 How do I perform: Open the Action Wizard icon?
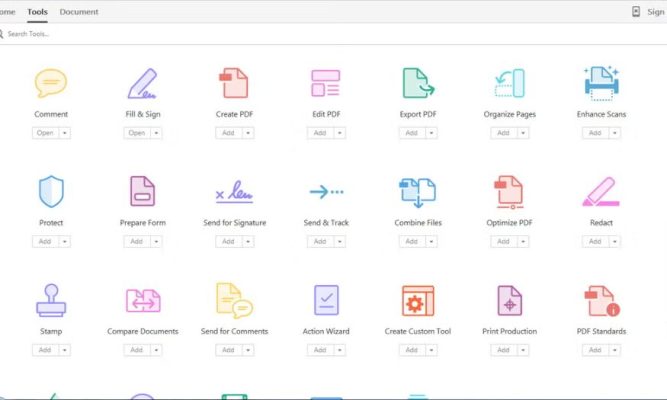pyautogui.click(x=326, y=299)
